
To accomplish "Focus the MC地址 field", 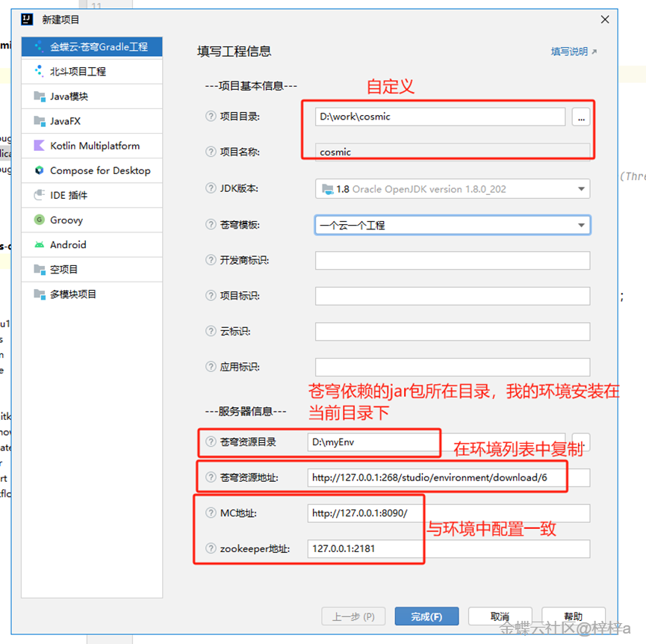I will pos(449,513).
